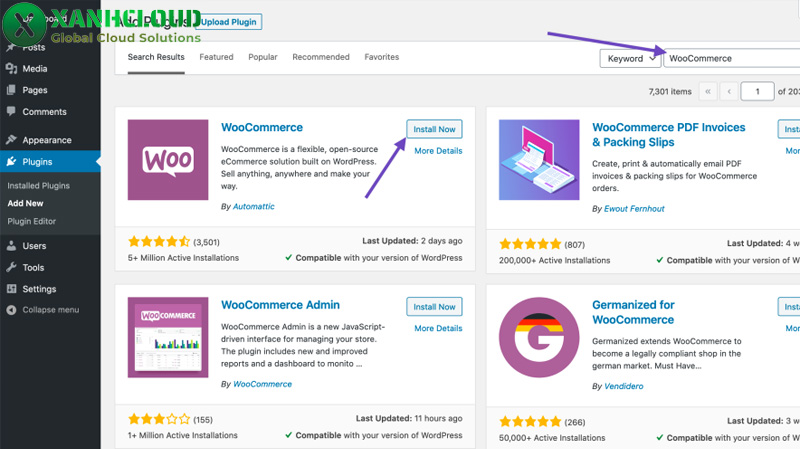Click the Tools wrench icon
The height and width of the screenshot is (449, 800).
(11, 267)
